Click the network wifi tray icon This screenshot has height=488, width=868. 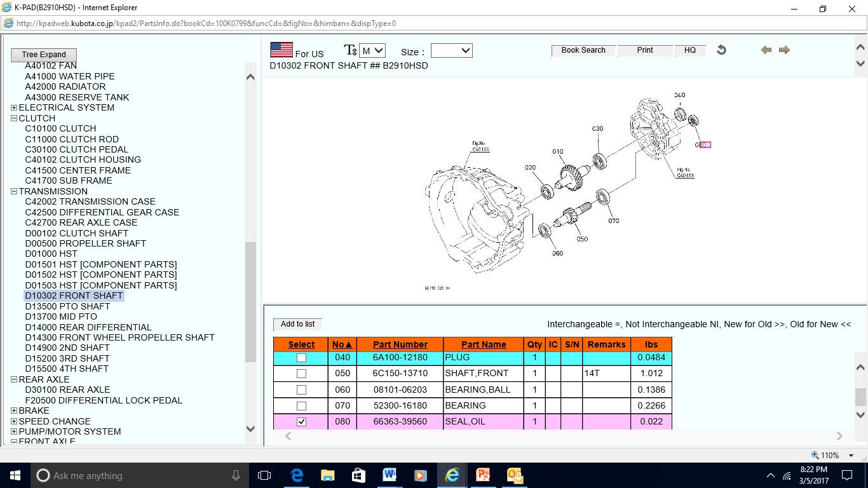(787, 475)
